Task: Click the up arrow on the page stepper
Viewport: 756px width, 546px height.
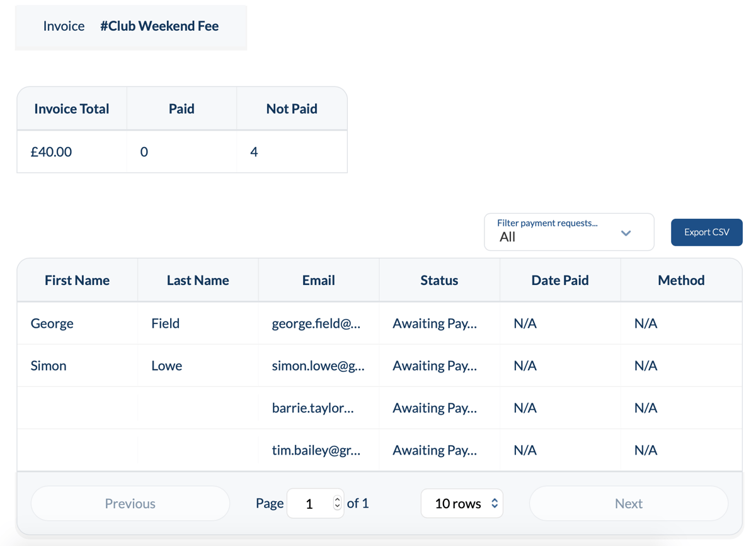Action: click(336, 499)
